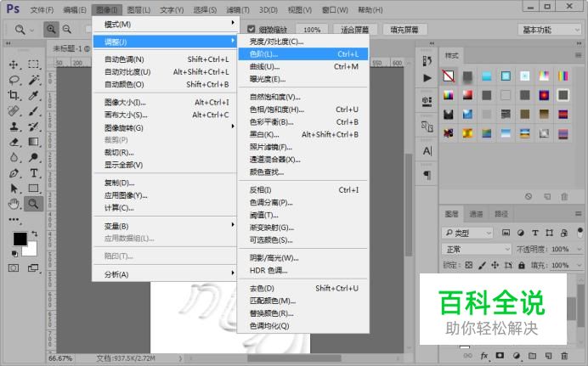The image size is (588, 366).
Task: Click the 100% zoom button
Action: [x=312, y=30]
